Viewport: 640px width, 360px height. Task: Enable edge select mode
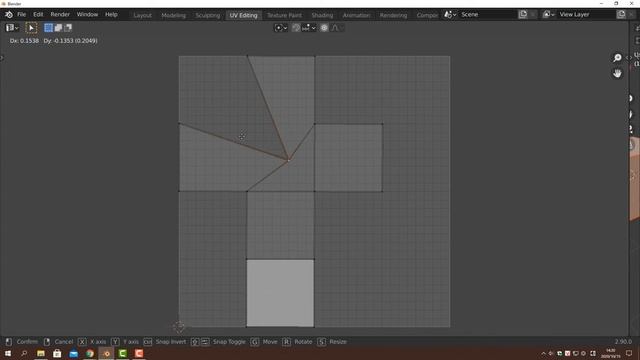[58, 28]
